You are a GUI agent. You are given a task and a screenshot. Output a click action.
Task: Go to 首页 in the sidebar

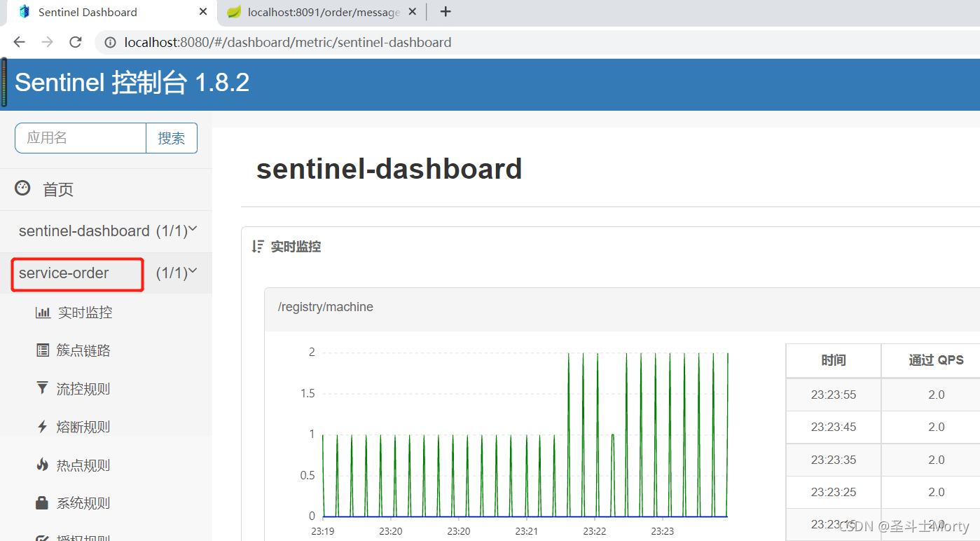[x=57, y=189]
